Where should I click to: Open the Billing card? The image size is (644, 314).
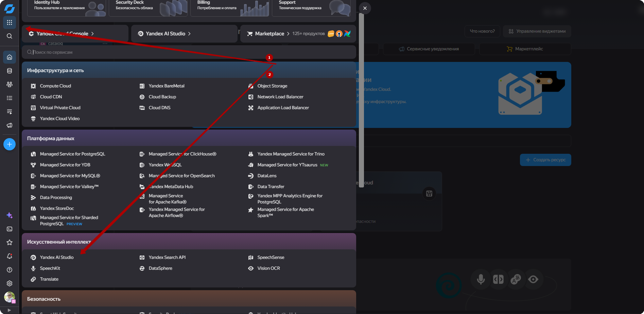(x=230, y=7)
